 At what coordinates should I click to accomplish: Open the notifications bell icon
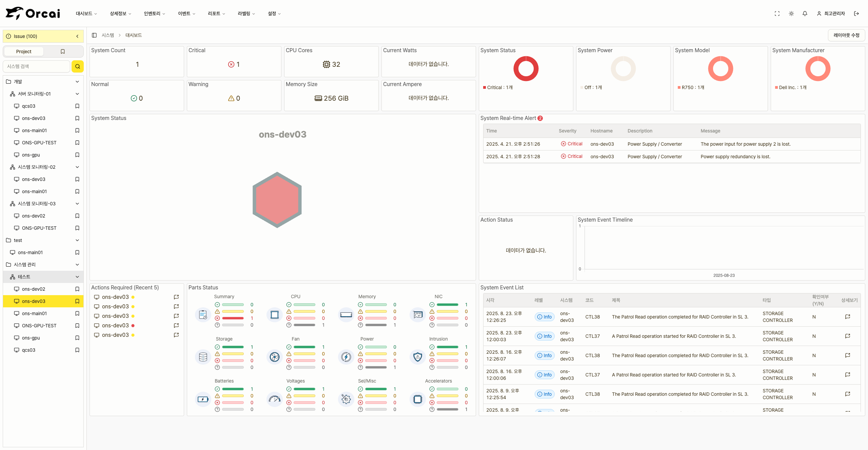pos(805,14)
